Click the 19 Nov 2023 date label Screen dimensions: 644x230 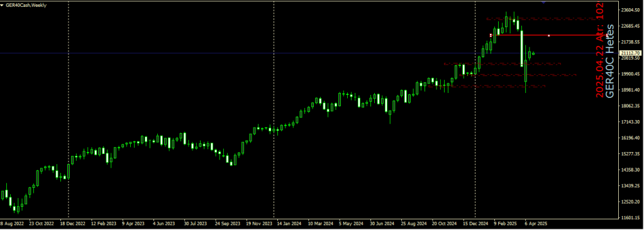point(258,224)
